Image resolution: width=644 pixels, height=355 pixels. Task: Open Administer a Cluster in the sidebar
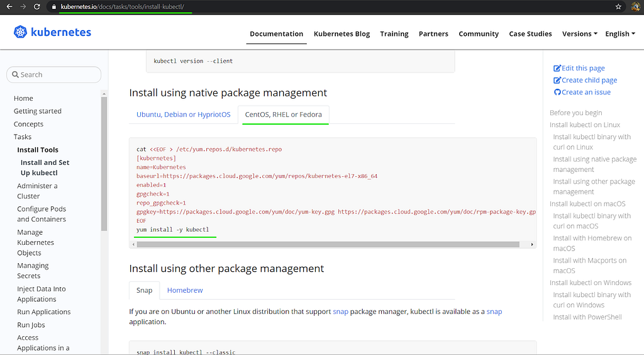coord(37,191)
